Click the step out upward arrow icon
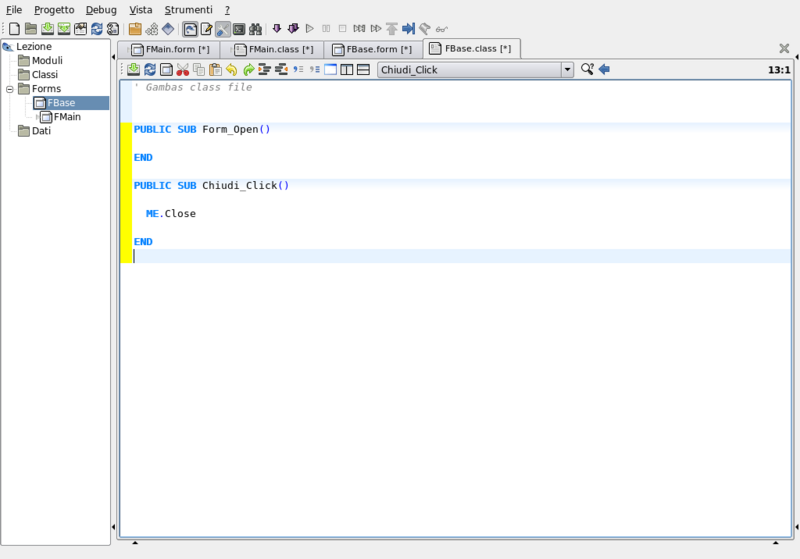The height and width of the screenshot is (559, 800). 391,29
